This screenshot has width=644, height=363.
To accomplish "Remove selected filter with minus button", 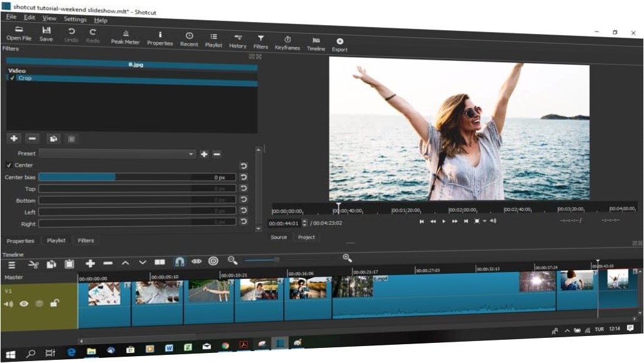I will point(32,139).
